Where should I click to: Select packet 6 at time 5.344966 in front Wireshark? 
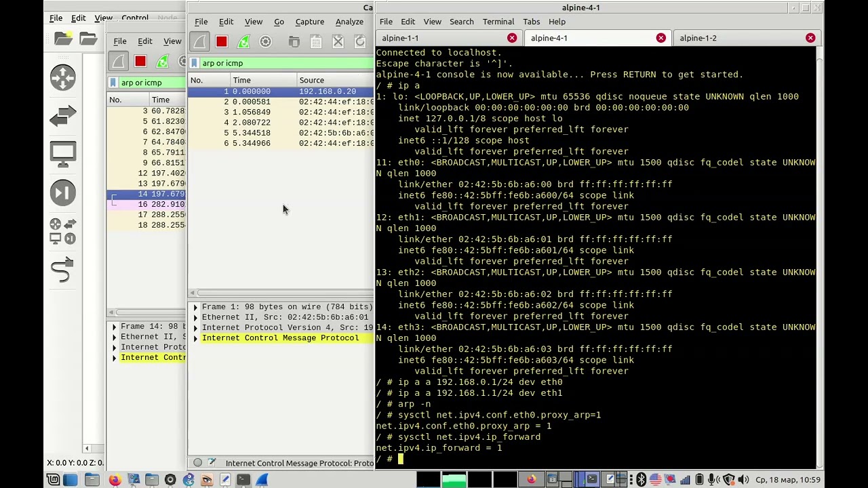pos(281,143)
